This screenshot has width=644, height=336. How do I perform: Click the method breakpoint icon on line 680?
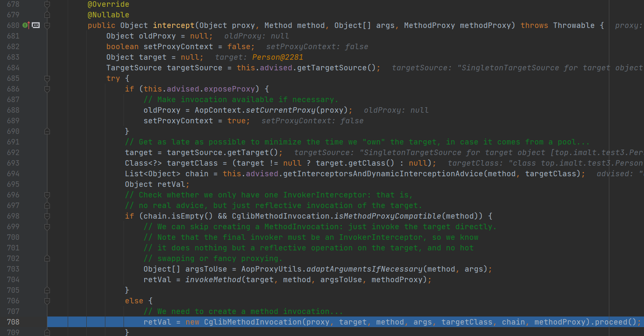pos(36,25)
